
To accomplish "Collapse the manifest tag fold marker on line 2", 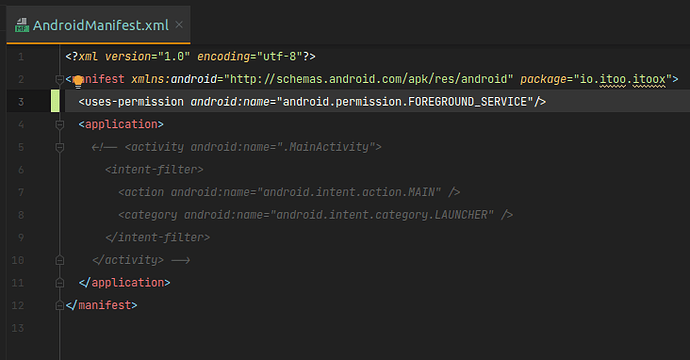I will pyautogui.click(x=59, y=79).
